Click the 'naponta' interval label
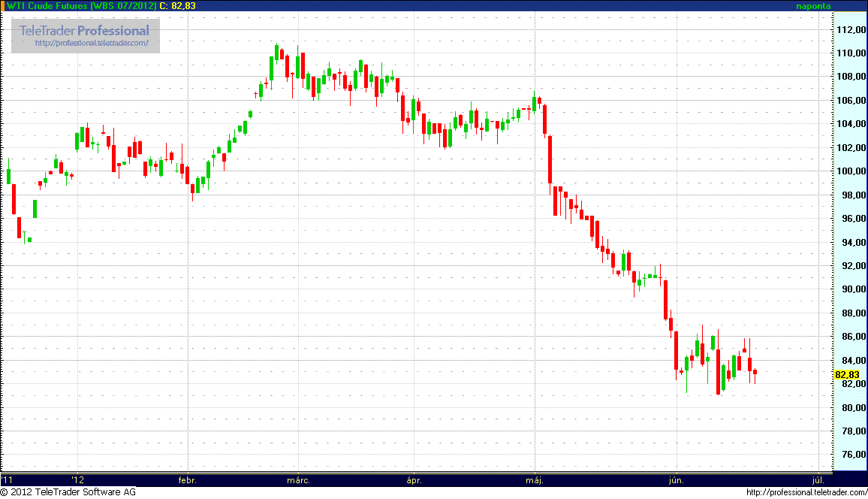The width and height of the screenshot is (868, 499). click(813, 6)
